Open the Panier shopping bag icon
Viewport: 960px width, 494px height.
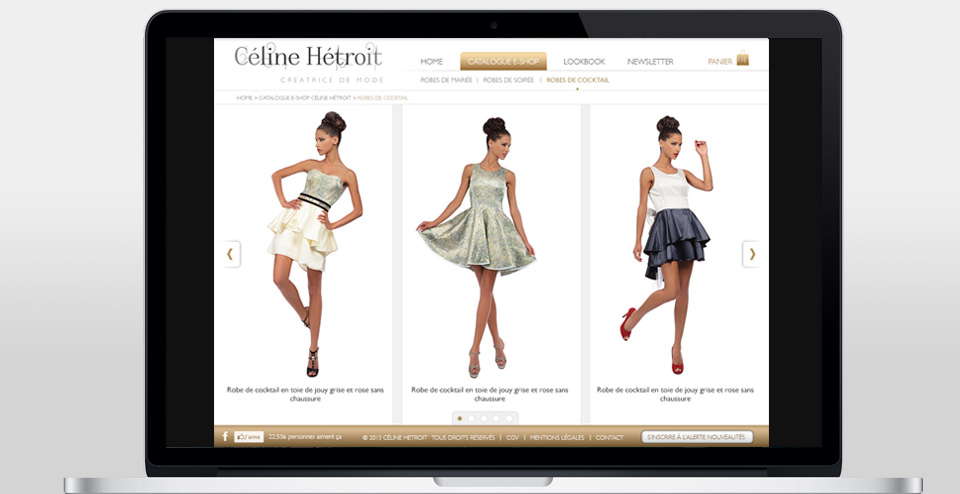click(x=742, y=60)
